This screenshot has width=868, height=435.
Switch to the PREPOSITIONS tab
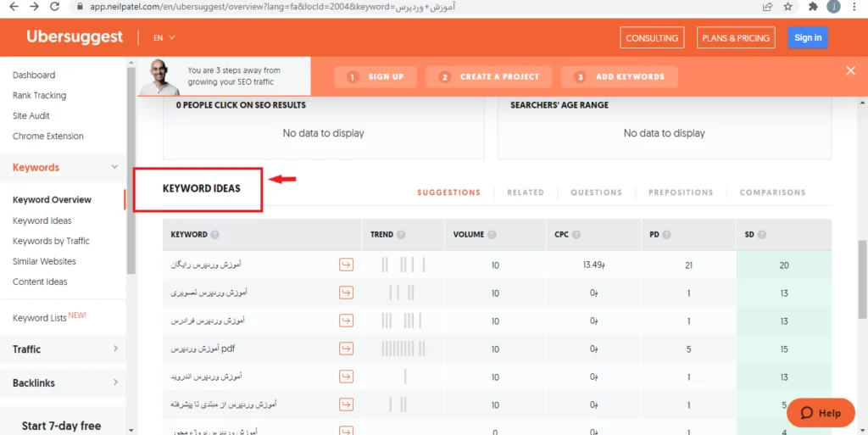(x=681, y=192)
